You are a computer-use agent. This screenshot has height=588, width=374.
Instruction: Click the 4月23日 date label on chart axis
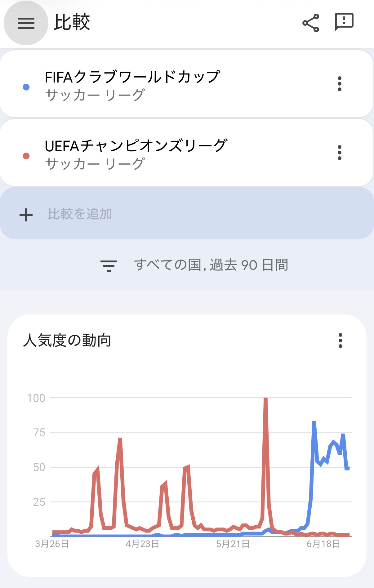click(x=142, y=544)
